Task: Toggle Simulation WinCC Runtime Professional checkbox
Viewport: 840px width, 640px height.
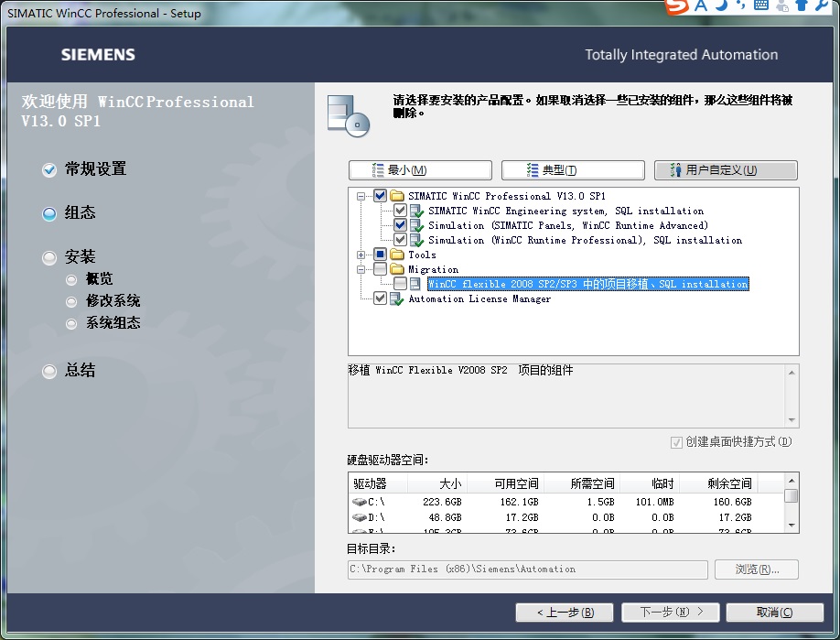Action: [400, 240]
